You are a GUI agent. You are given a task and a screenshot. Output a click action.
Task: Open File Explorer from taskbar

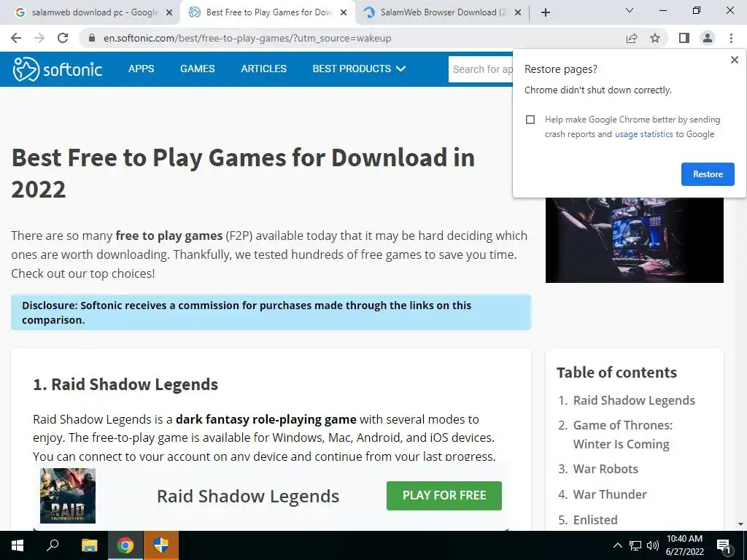pos(89,545)
